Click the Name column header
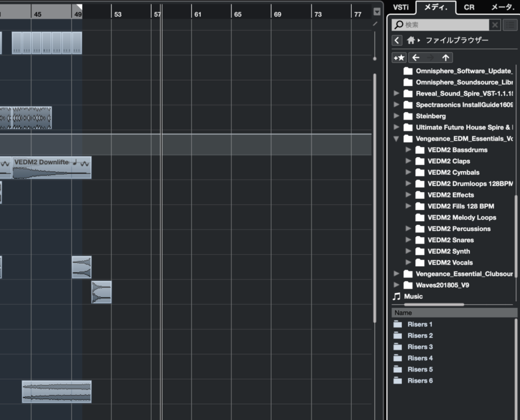Viewport: 520px width, 420px height. pyautogui.click(x=454, y=312)
